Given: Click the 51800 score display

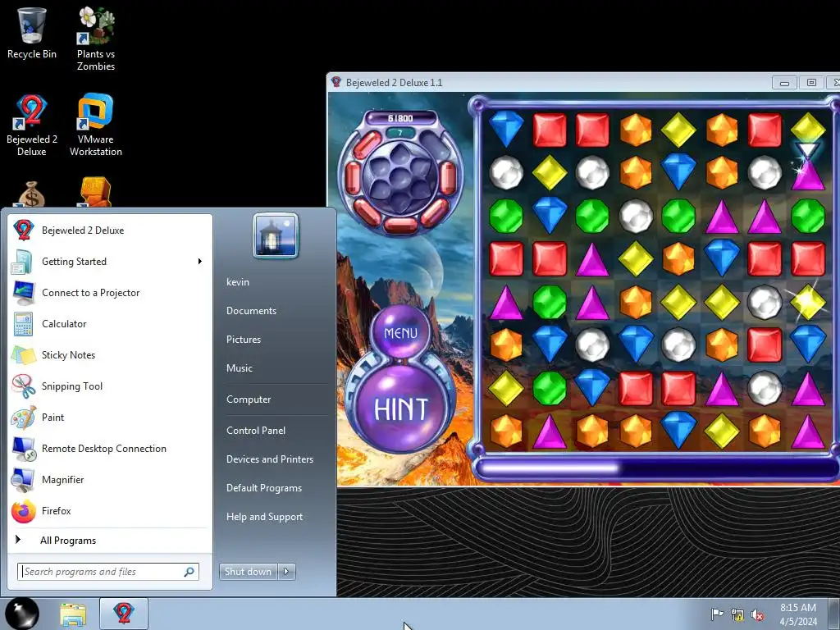Looking at the screenshot, I should click(400, 118).
